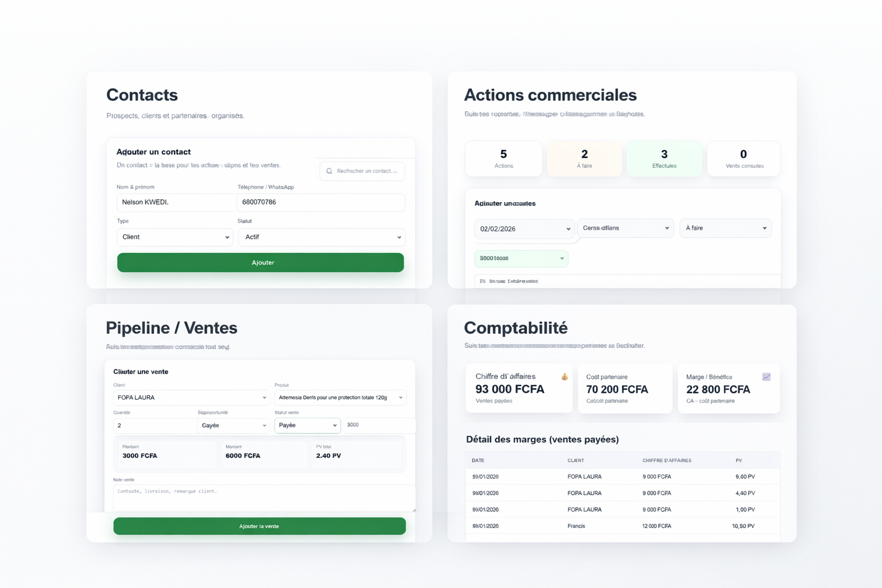This screenshot has height=588, width=882.
Task: Expand the green amount dropdown under the date
Action: click(521, 258)
